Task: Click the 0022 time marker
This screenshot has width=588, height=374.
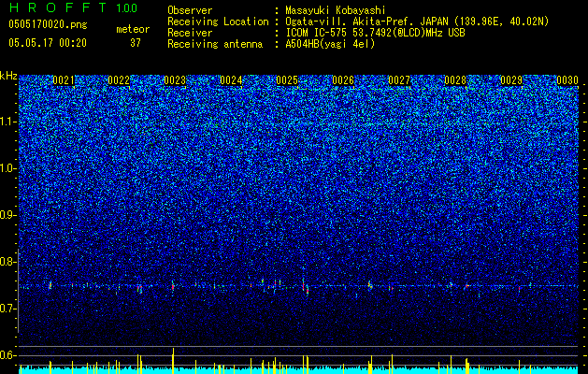Action: (119, 80)
